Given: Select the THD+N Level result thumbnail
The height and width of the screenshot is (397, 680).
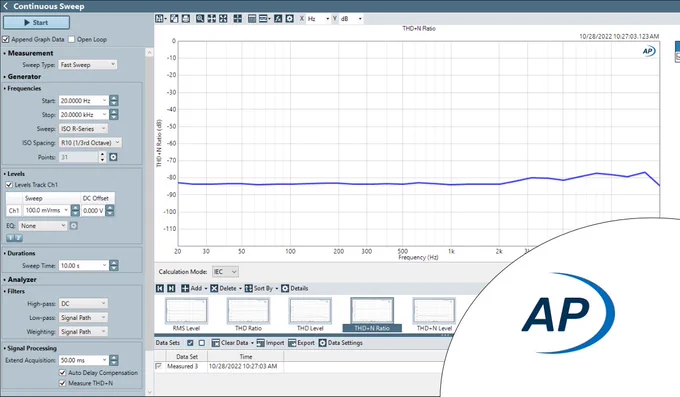Looking at the screenshot, I should point(434,315).
